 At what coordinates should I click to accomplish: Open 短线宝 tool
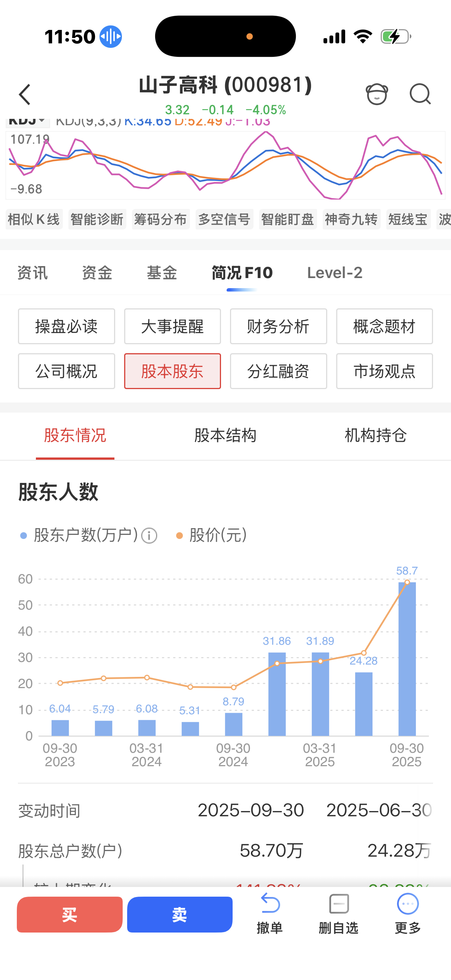(408, 219)
